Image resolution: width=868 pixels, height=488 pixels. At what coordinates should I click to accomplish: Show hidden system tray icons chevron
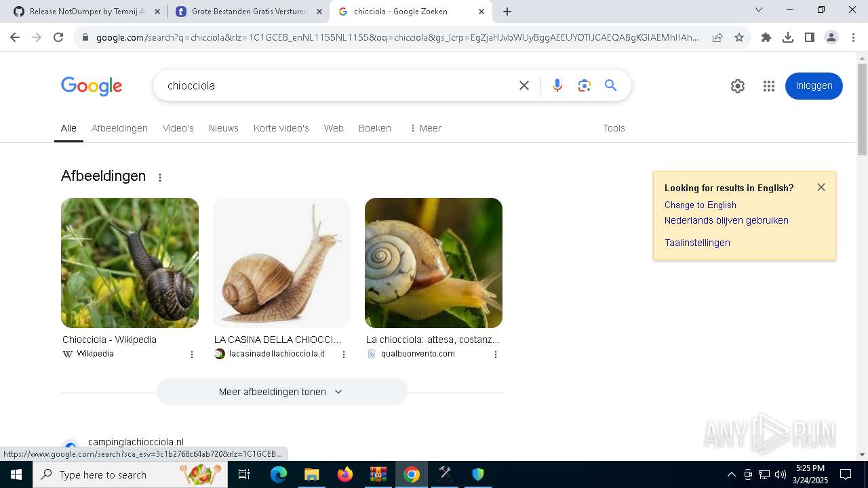[x=731, y=474]
